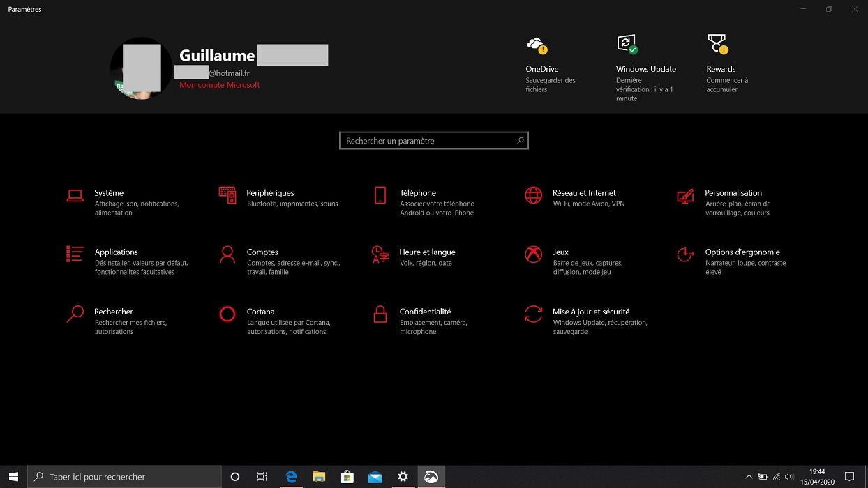Open the Jeux Xbox icon

click(x=533, y=254)
